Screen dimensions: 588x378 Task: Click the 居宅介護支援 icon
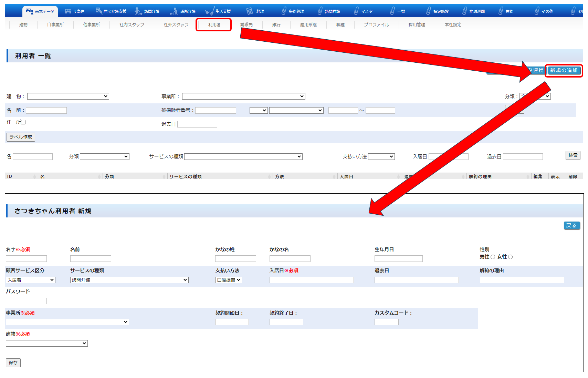(x=99, y=11)
